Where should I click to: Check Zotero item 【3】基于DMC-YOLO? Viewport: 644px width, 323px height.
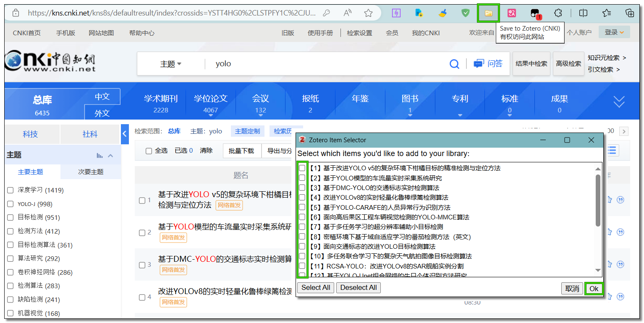point(302,188)
